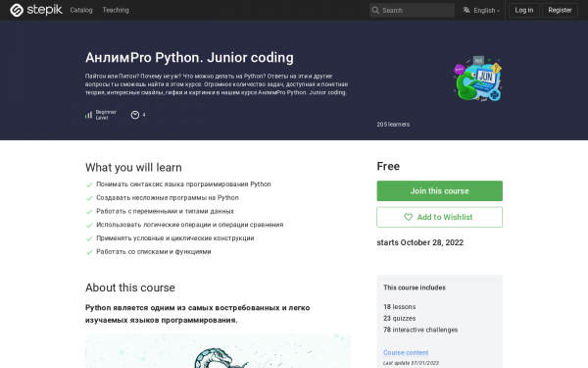Click the course title 'АнлимPro Python. Junior coding'

coord(189,58)
